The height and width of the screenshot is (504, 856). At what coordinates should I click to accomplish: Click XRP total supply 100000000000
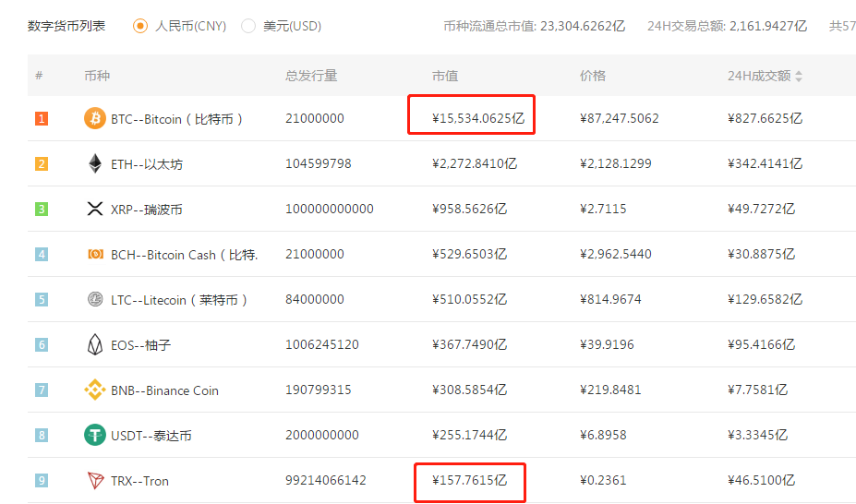click(x=330, y=209)
